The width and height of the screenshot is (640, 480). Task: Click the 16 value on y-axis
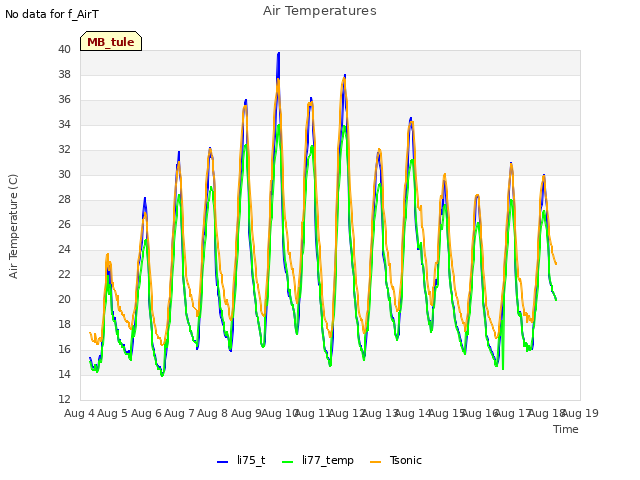(64, 349)
